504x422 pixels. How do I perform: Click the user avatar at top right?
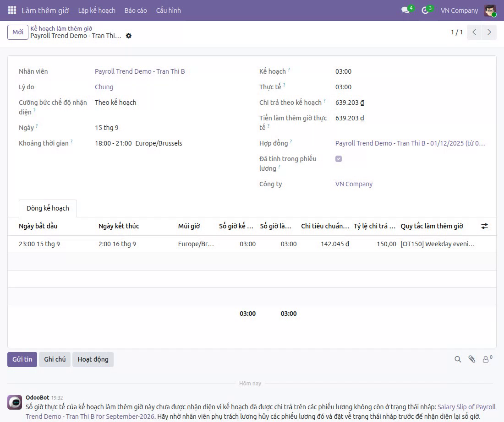(490, 10)
